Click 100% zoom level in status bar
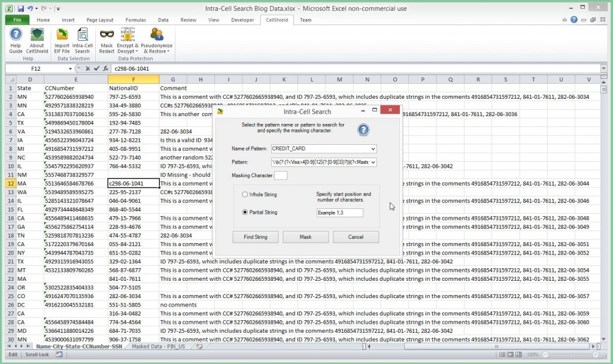The image size is (613, 364). [532, 354]
